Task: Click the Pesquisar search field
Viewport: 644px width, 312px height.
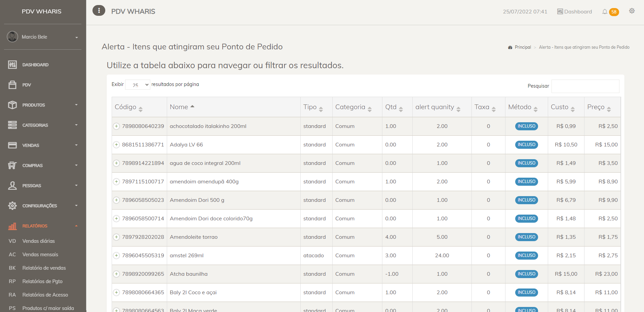Action: 585,86
